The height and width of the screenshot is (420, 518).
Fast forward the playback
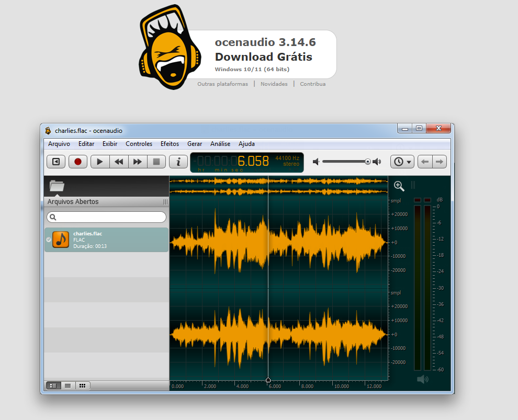tap(138, 162)
